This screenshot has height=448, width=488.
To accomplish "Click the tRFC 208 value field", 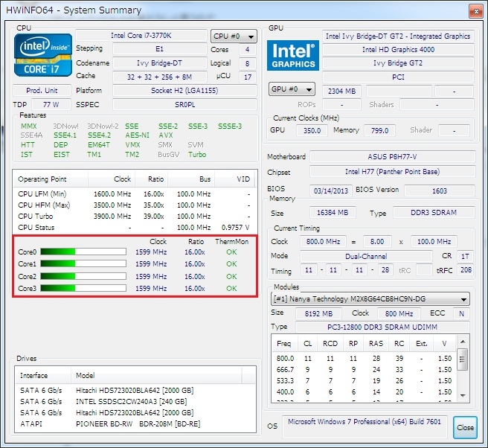I will [465, 270].
